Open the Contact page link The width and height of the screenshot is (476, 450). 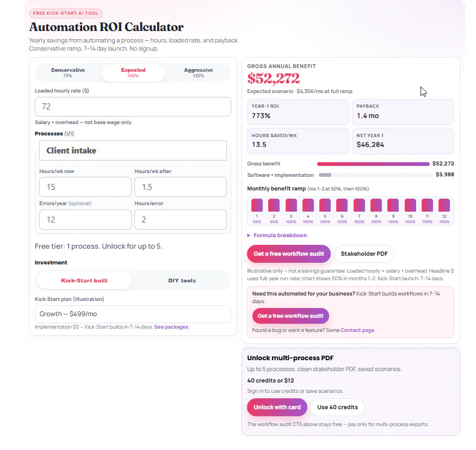tap(357, 330)
